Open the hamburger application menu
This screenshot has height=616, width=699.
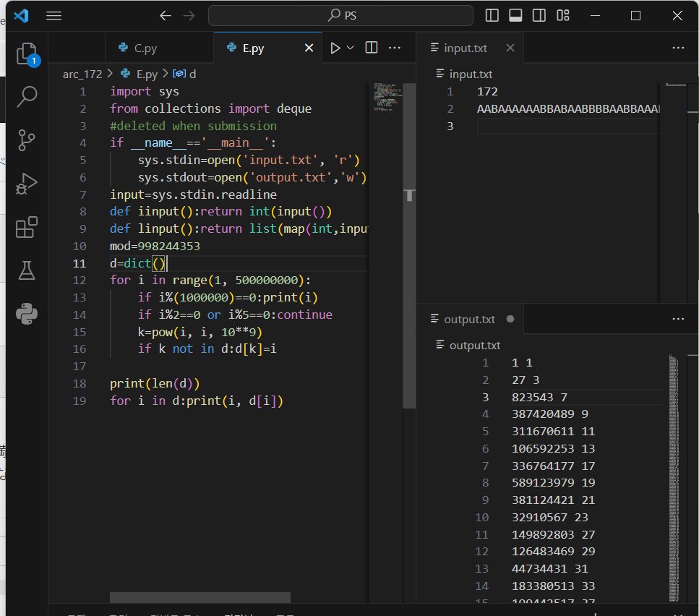point(54,16)
